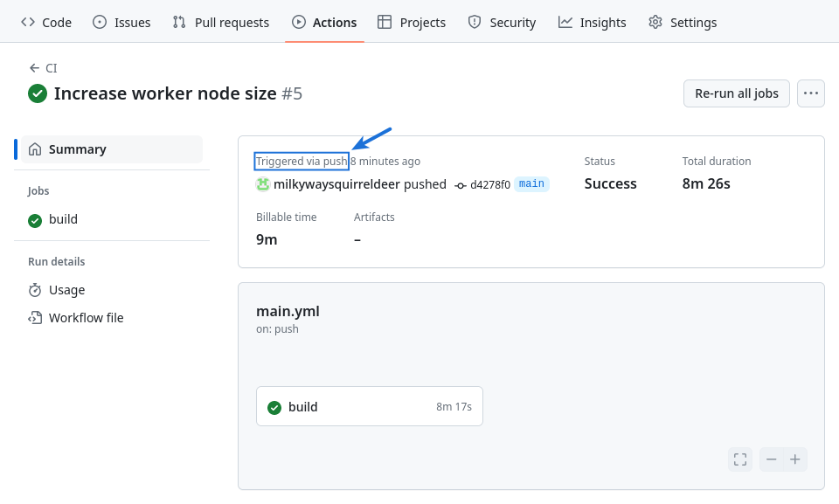The width and height of the screenshot is (839, 504).
Task: Open the Security tab
Action: tap(502, 23)
